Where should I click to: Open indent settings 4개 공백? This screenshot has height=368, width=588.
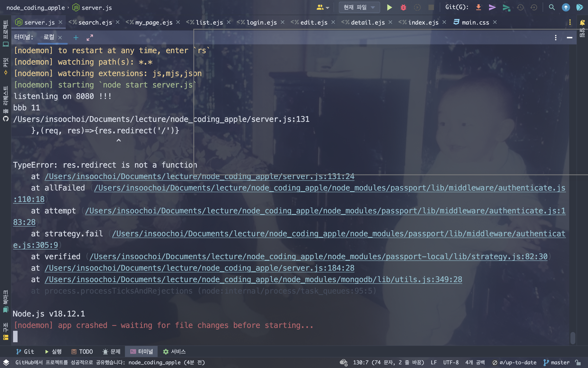coord(475,363)
